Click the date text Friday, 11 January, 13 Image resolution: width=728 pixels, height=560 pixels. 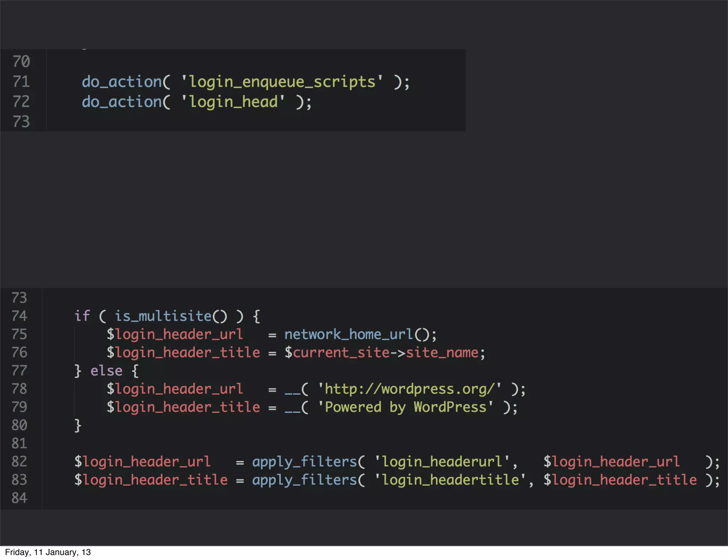(x=48, y=552)
